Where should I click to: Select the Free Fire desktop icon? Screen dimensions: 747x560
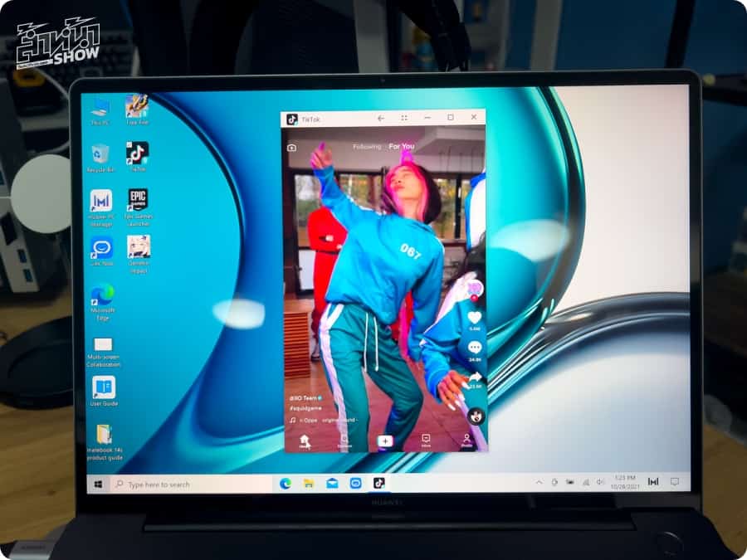(137, 110)
